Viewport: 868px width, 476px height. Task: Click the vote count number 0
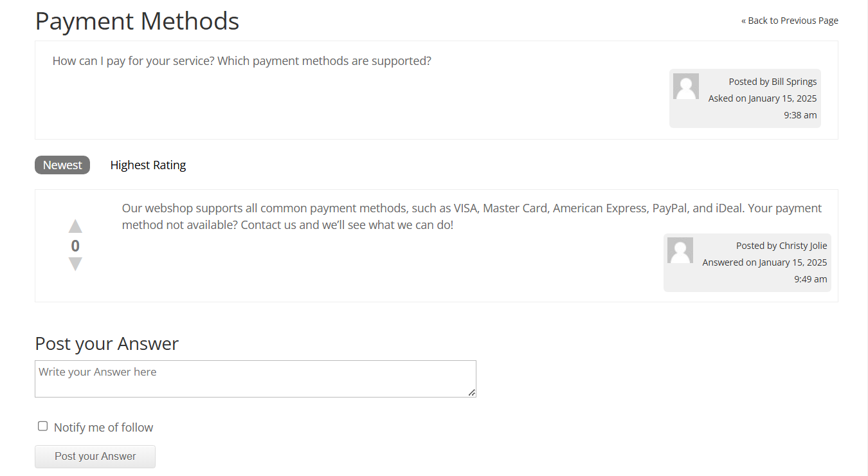[x=75, y=246]
